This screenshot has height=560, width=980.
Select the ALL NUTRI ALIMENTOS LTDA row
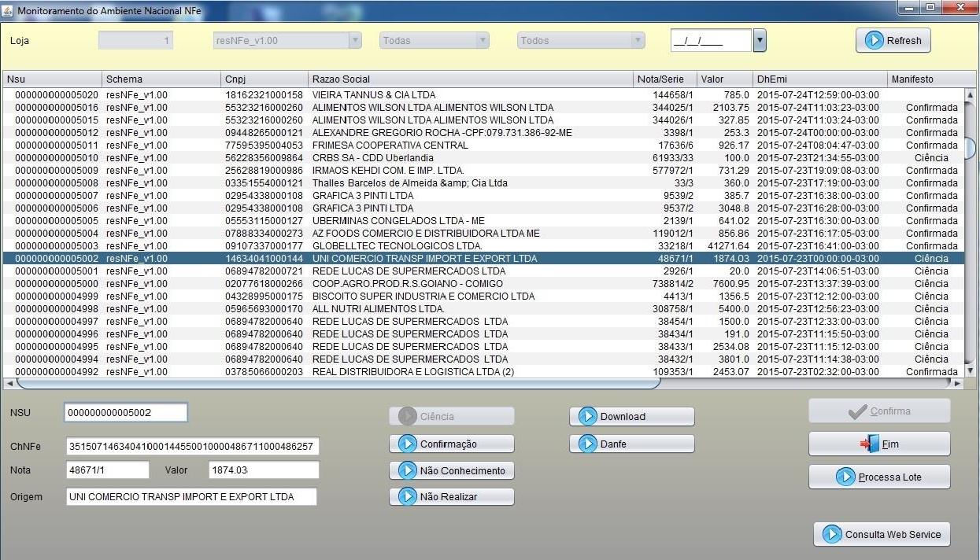tap(483, 308)
